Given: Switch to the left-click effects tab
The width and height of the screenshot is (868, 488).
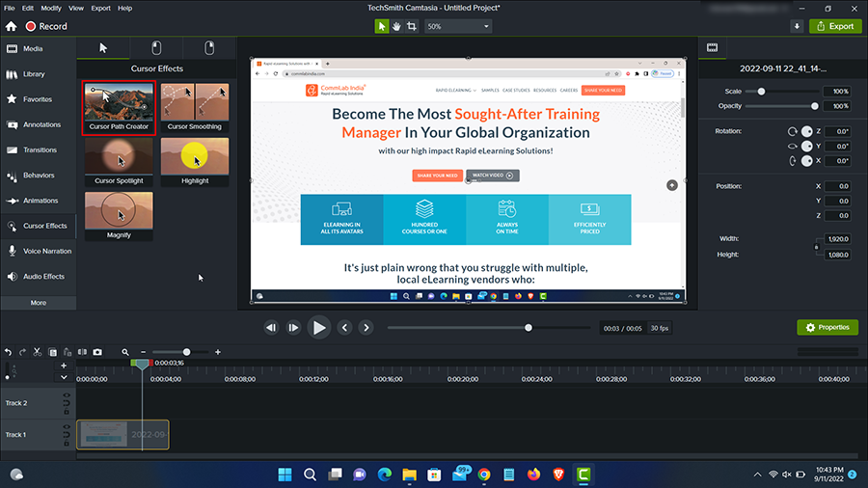Looking at the screenshot, I should [156, 48].
